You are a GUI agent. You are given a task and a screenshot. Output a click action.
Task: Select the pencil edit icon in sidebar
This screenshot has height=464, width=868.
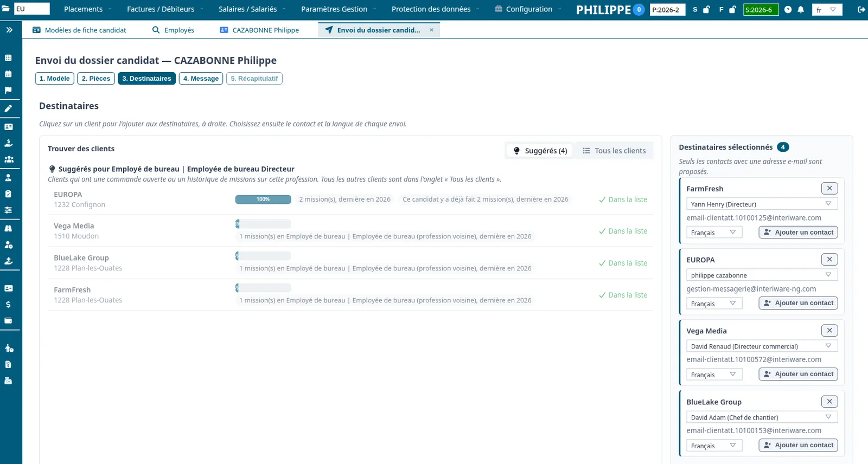(x=8, y=108)
